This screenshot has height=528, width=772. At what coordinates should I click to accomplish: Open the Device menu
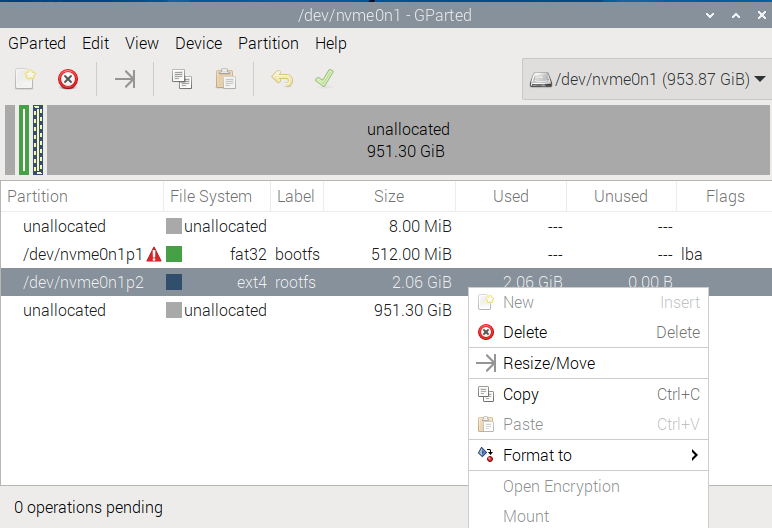(x=198, y=43)
